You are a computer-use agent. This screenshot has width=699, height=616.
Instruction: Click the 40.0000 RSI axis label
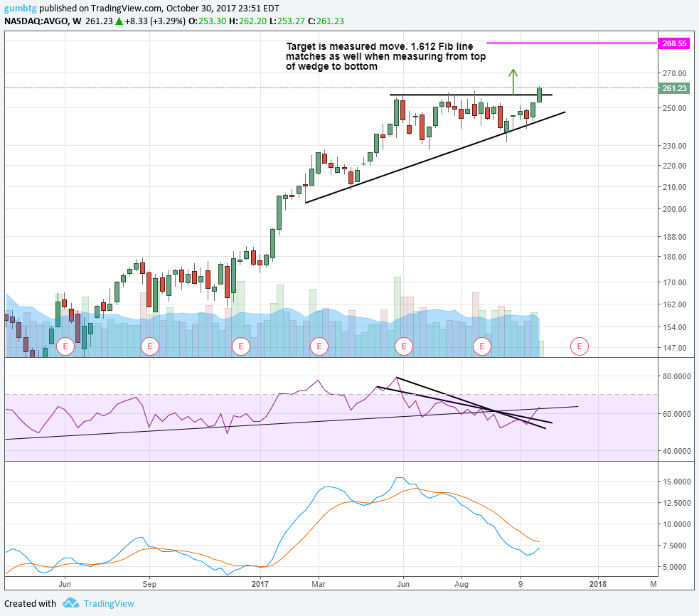[x=677, y=451]
